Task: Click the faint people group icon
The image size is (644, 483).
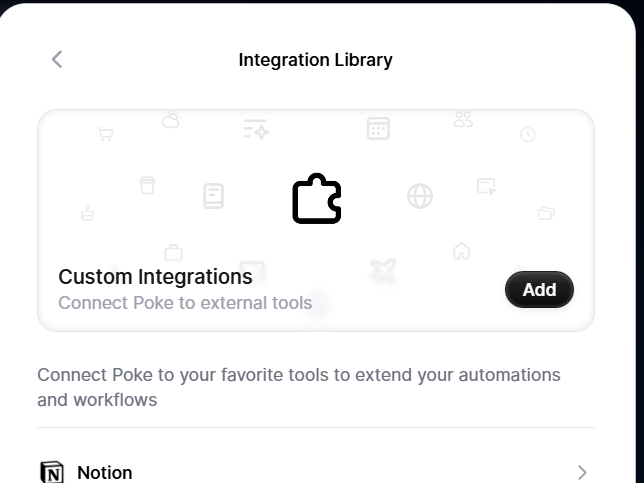Action: click(x=463, y=119)
